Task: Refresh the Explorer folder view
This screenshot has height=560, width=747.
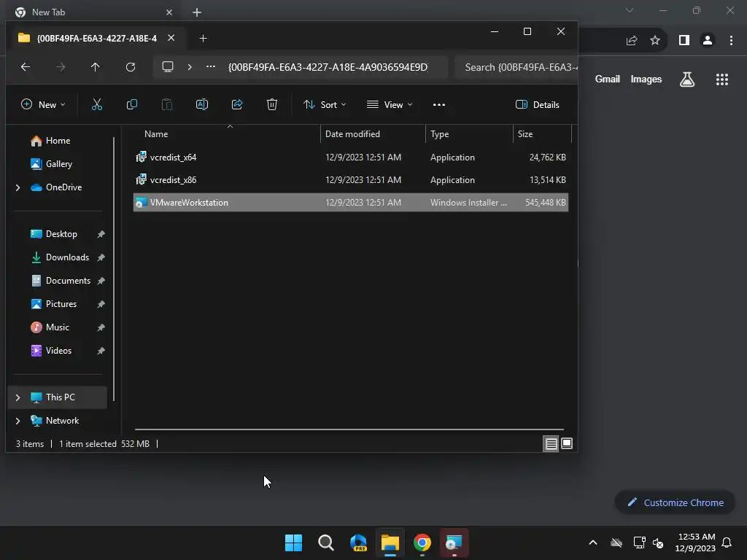Action: (x=131, y=67)
